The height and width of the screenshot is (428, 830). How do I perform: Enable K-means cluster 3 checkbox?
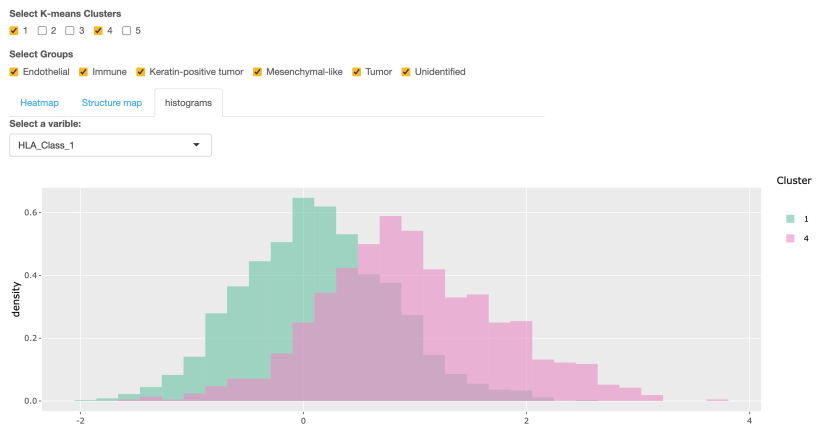pyautogui.click(x=70, y=30)
